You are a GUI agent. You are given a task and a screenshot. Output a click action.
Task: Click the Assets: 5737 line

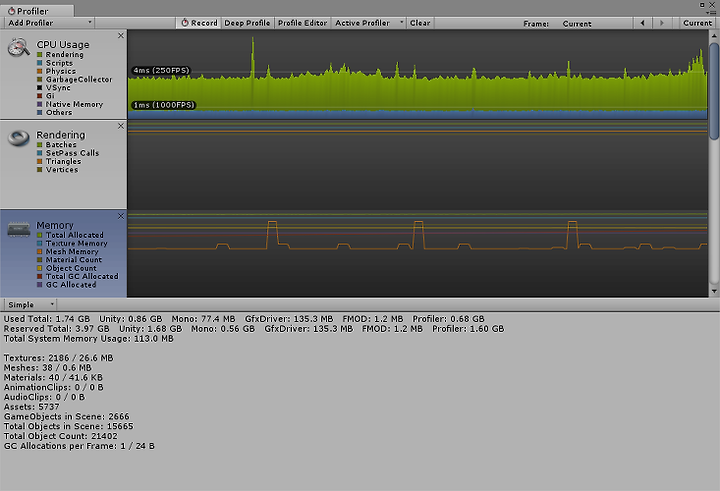pyautogui.click(x=31, y=407)
